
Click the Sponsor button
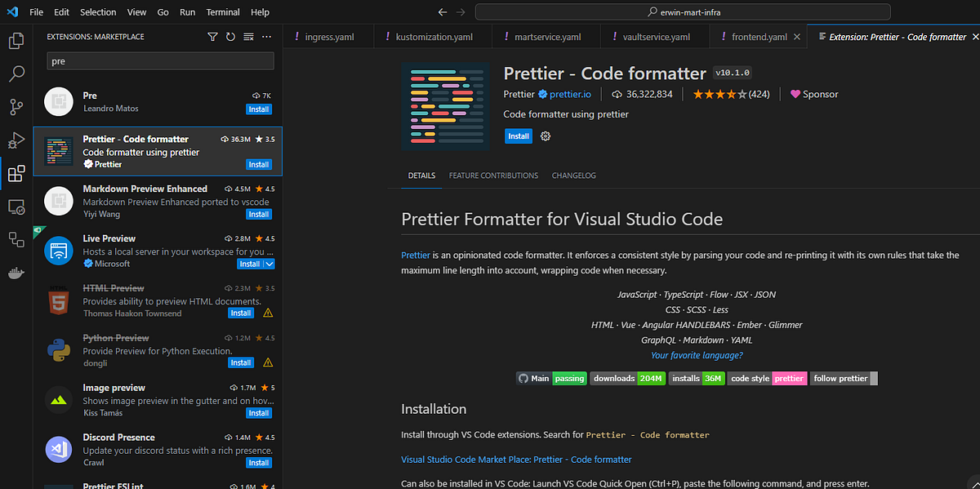pos(813,94)
